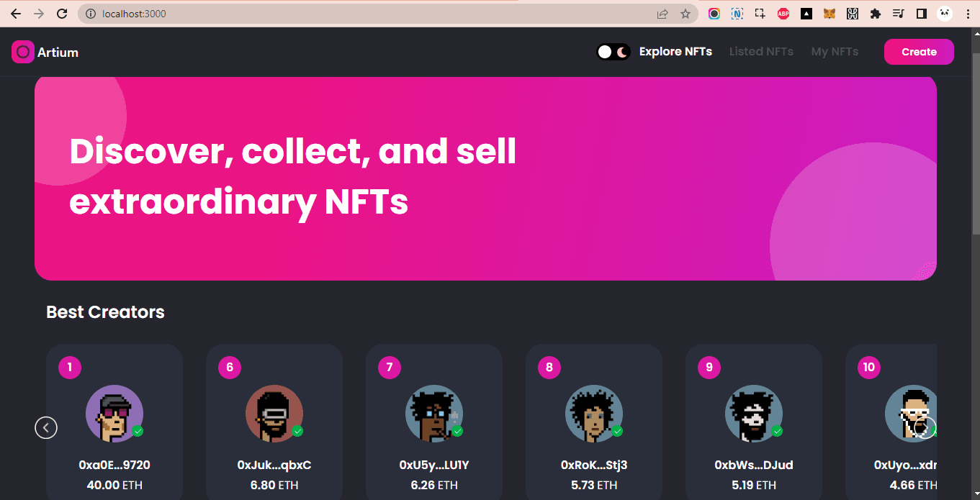Click the right arrow in Best Creators carousel
The image size is (980, 500).
pos(926,427)
